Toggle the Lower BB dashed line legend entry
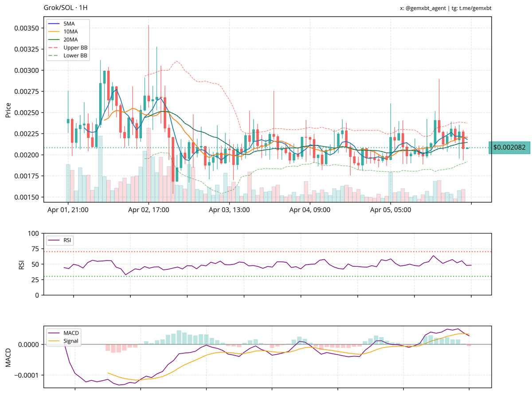This screenshot has width=532, height=395. coord(74,55)
